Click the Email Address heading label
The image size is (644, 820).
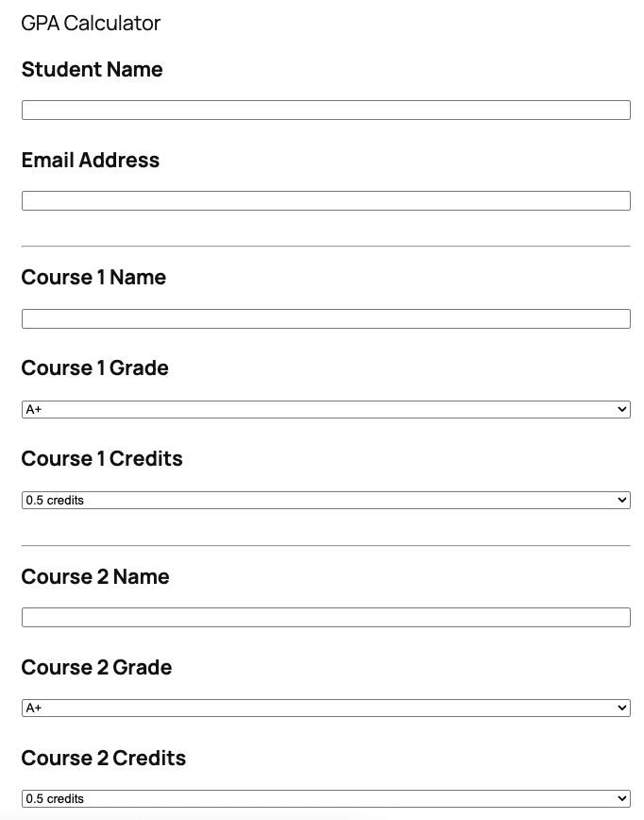tap(90, 160)
